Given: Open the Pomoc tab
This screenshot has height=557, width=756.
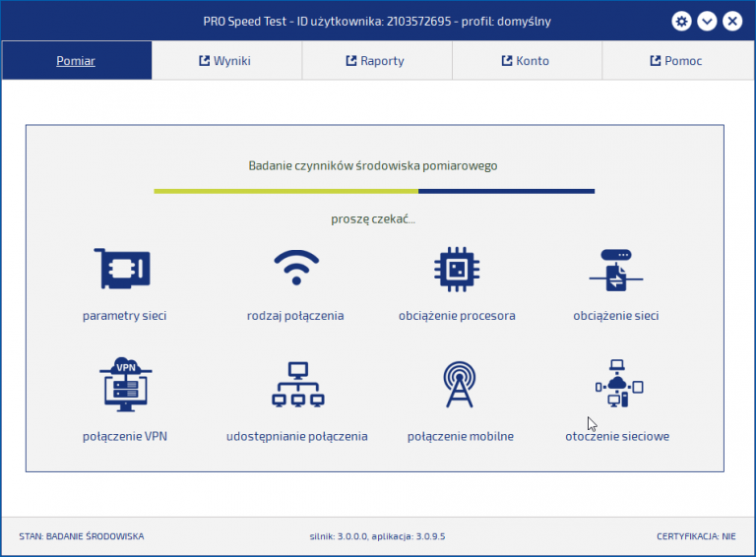Looking at the screenshot, I should pyautogui.click(x=676, y=61).
